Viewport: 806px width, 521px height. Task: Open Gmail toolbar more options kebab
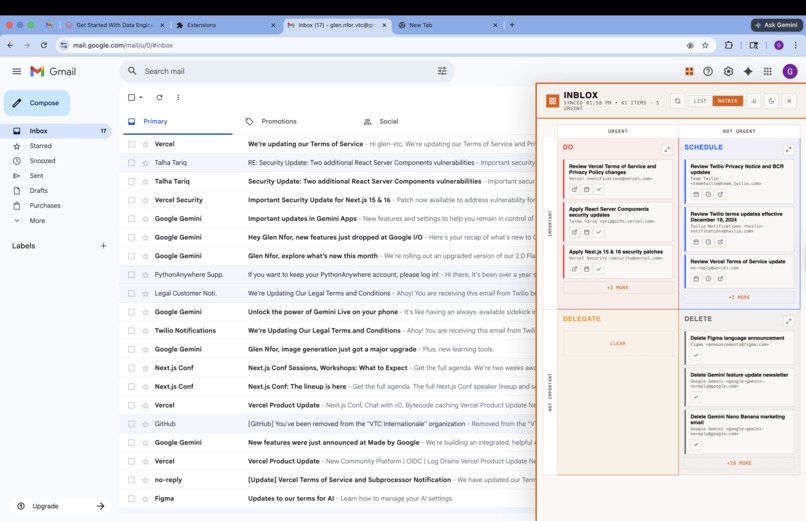(178, 97)
